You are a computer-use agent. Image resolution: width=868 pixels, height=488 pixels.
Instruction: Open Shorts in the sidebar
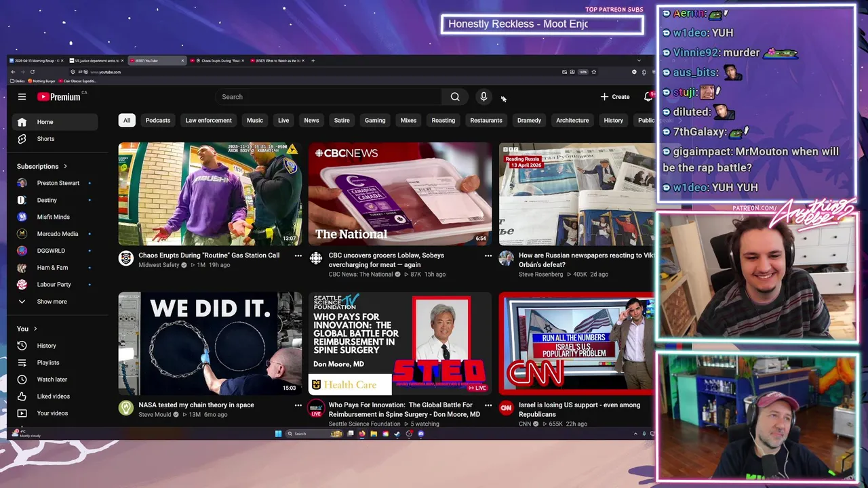[x=55, y=139]
